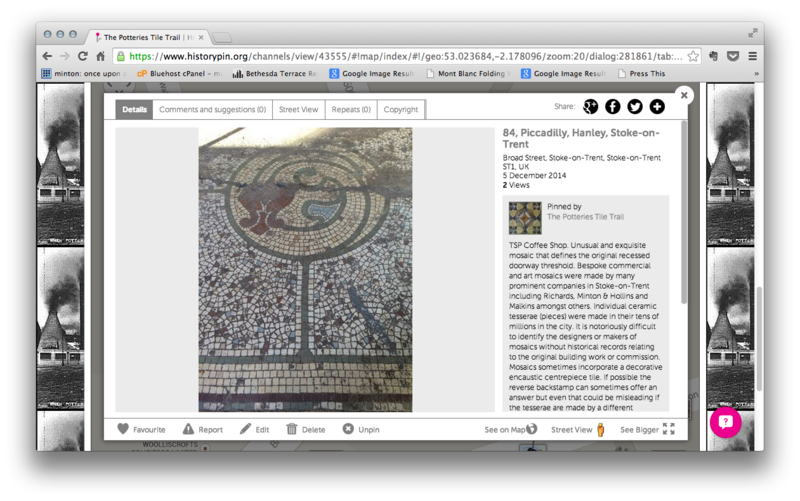Expand photo with See Bigger
The height and width of the screenshot is (501, 800).
point(647,430)
